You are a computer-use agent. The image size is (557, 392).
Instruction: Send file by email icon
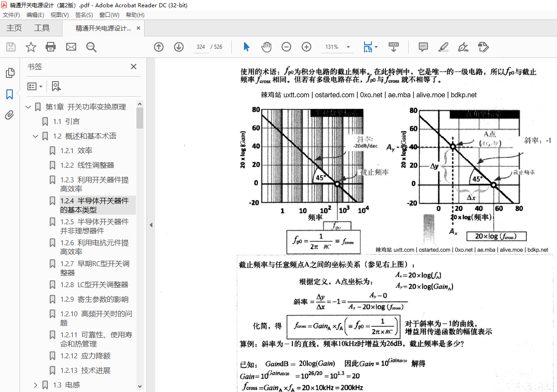tap(71, 47)
